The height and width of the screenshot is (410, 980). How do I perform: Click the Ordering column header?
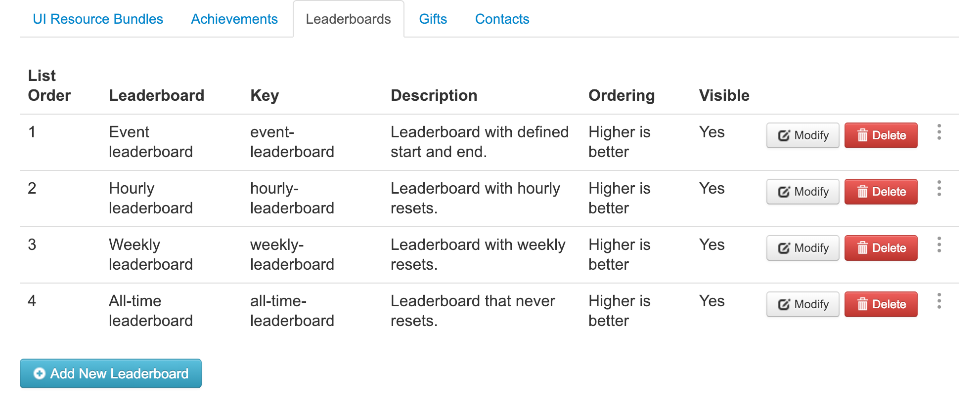pos(622,95)
